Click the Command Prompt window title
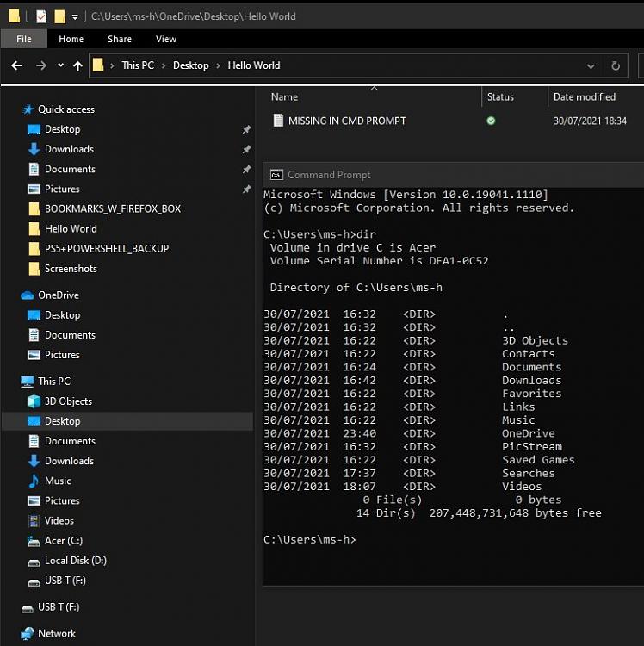Viewport: 644px width, 646px height. pos(329,175)
